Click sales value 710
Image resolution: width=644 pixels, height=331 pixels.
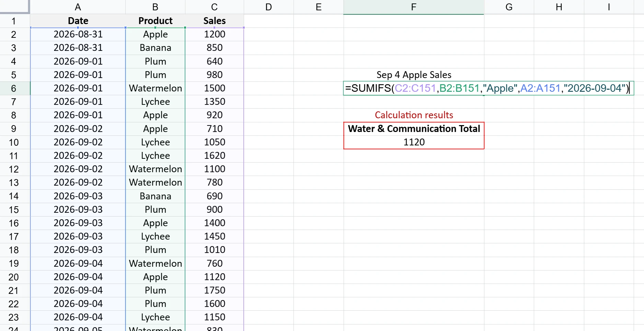click(215, 129)
